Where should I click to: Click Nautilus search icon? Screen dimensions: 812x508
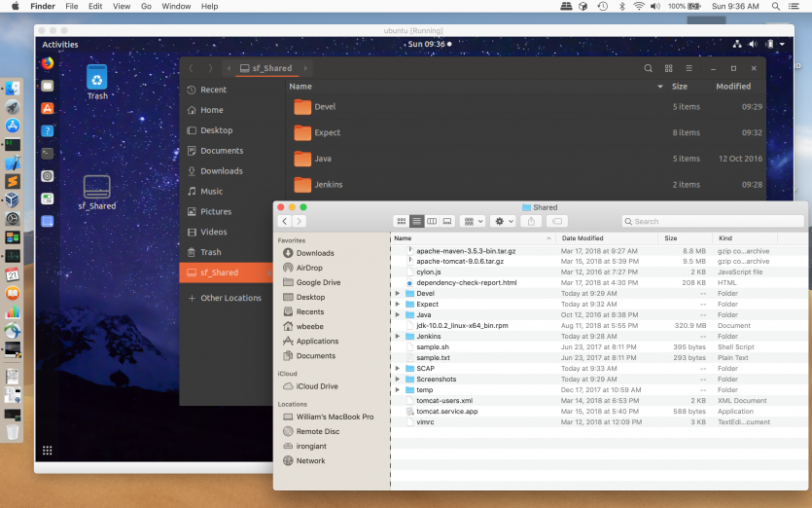tap(649, 68)
